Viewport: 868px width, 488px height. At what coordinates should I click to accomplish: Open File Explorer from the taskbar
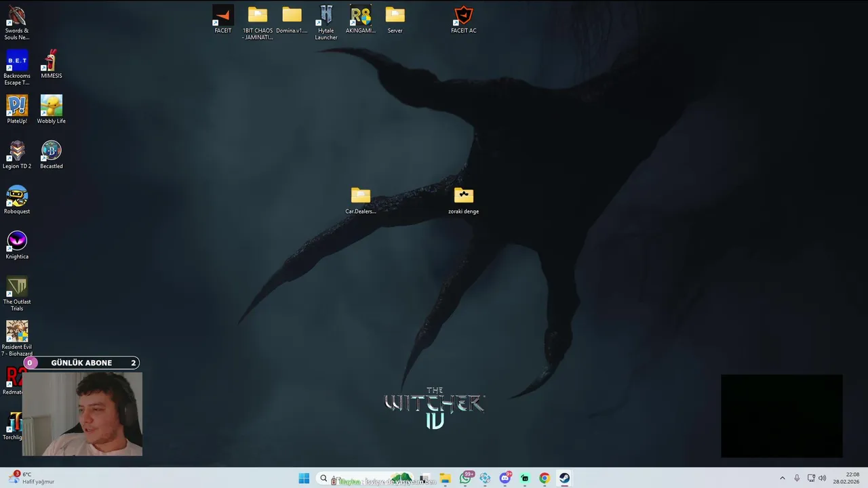click(x=446, y=479)
